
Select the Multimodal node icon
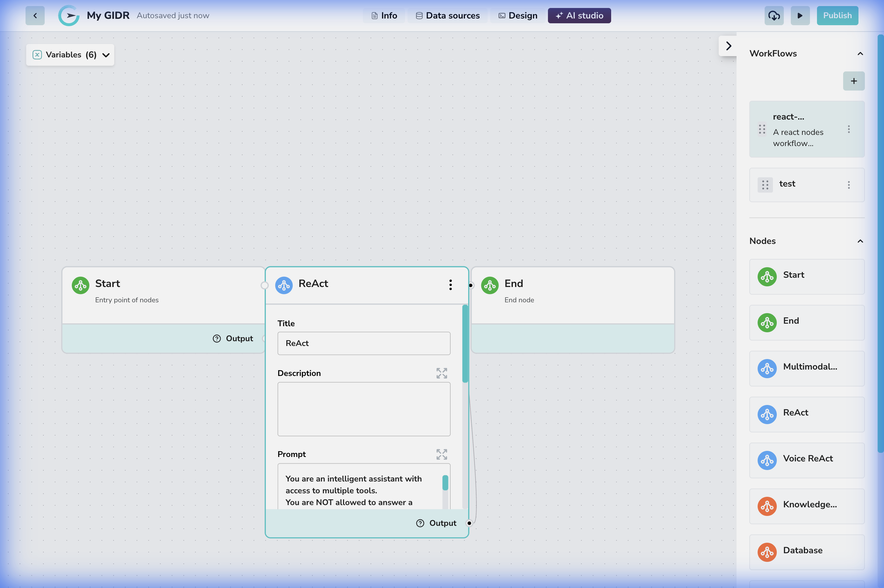pos(767,369)
